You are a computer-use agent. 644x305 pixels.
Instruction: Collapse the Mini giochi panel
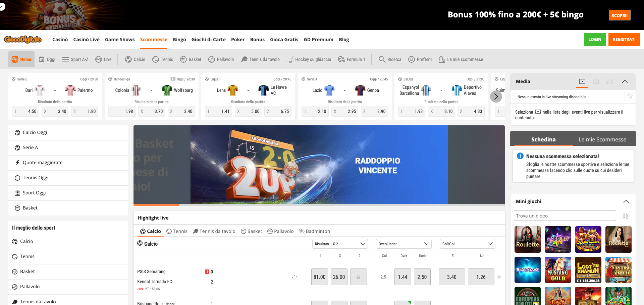click(x=626, y=201)
